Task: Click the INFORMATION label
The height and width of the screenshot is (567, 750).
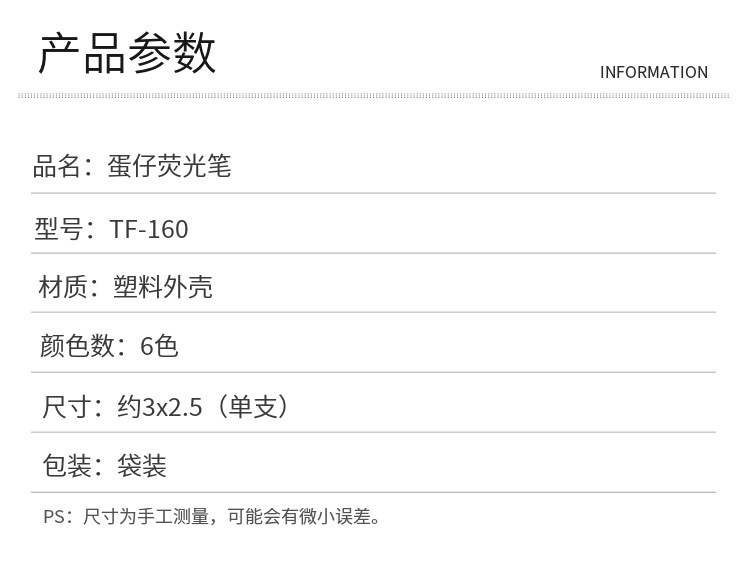Action: point(653,72)
